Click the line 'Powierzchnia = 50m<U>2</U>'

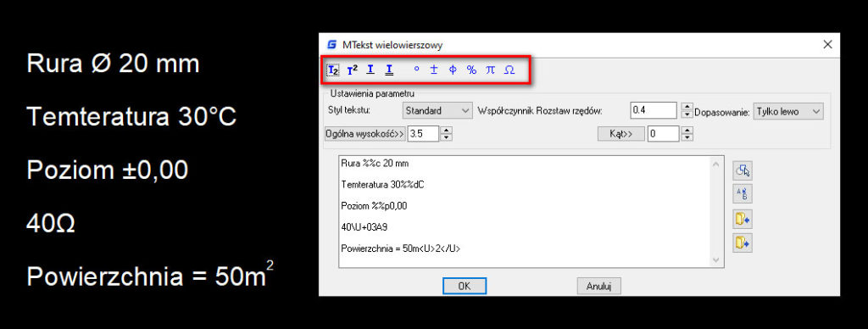401,248
